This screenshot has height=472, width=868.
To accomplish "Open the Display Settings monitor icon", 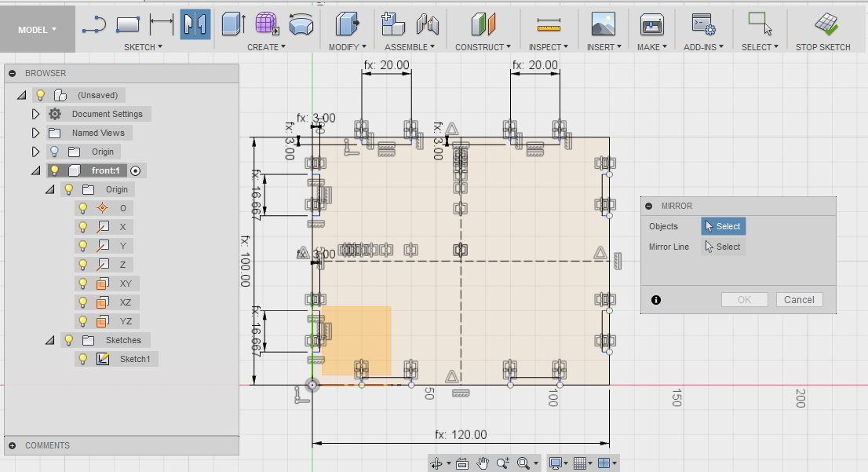I will (x=556, y=463).
